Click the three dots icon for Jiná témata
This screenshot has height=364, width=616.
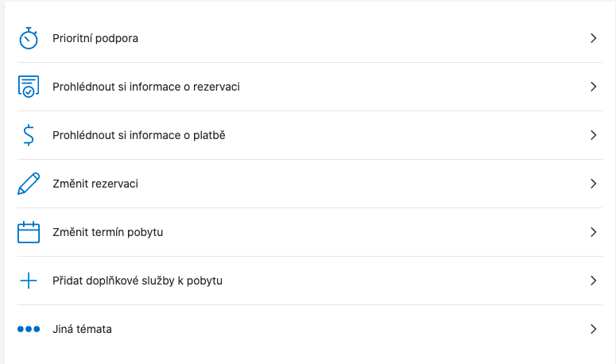(29, 329)
